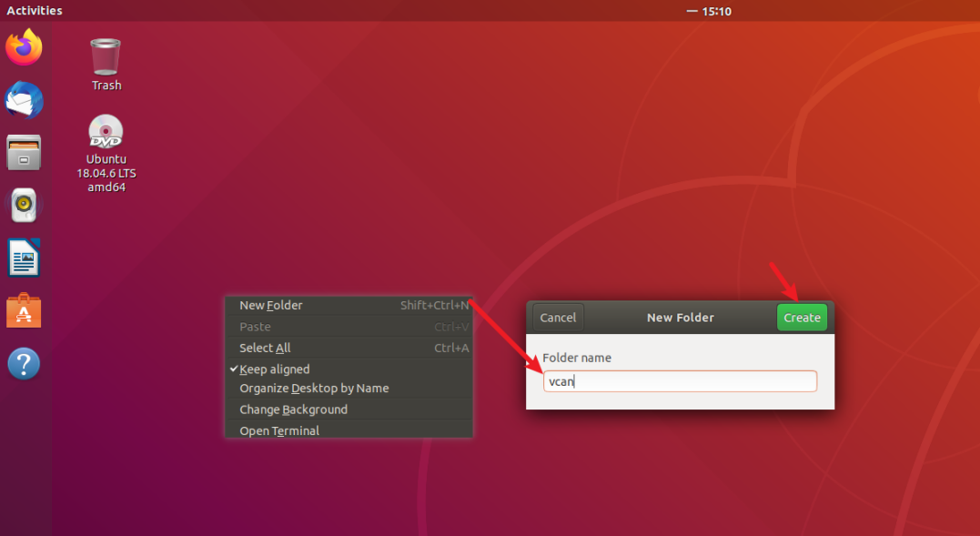Screen dimensions: 980x536
Task: Launch LibreOffice Writer from the dock
Action: click(x=24, y=258)
